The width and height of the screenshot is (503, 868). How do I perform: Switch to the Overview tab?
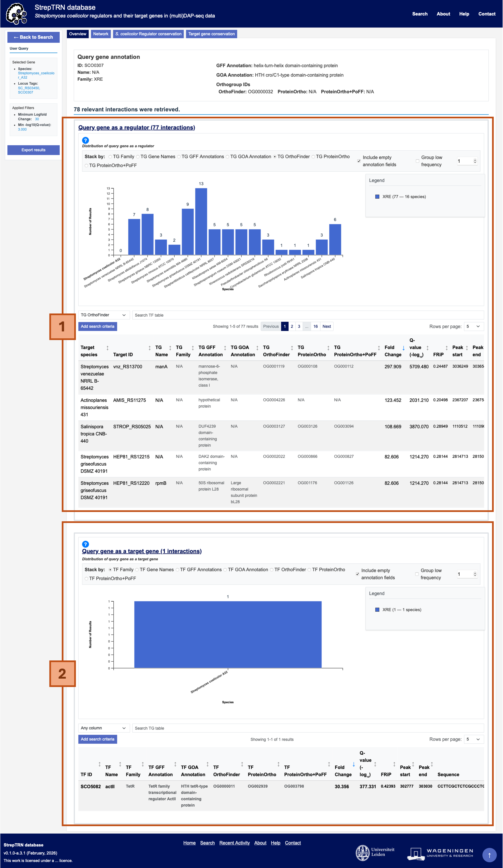77,34
